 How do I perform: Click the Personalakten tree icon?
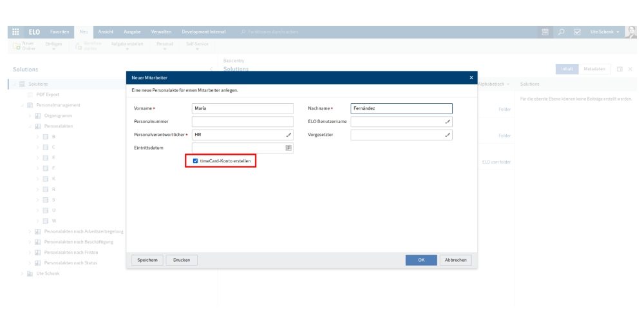38,126
